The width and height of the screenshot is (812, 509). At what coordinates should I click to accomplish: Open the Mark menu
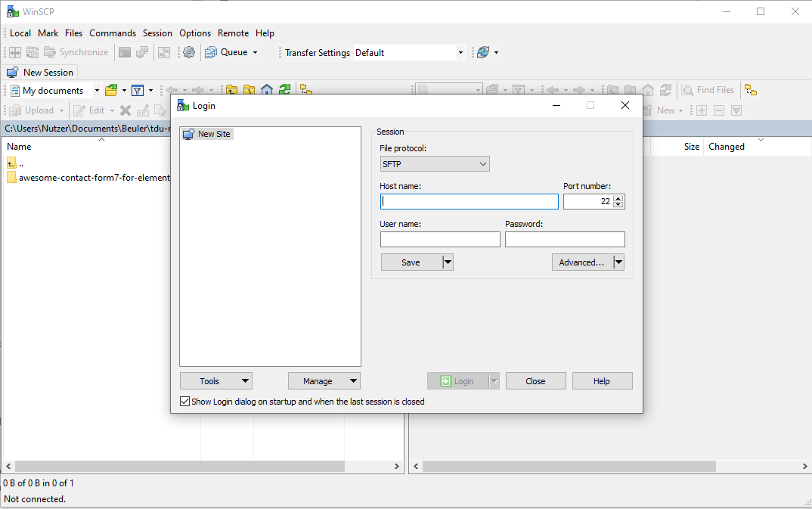(x=48, y=33)
